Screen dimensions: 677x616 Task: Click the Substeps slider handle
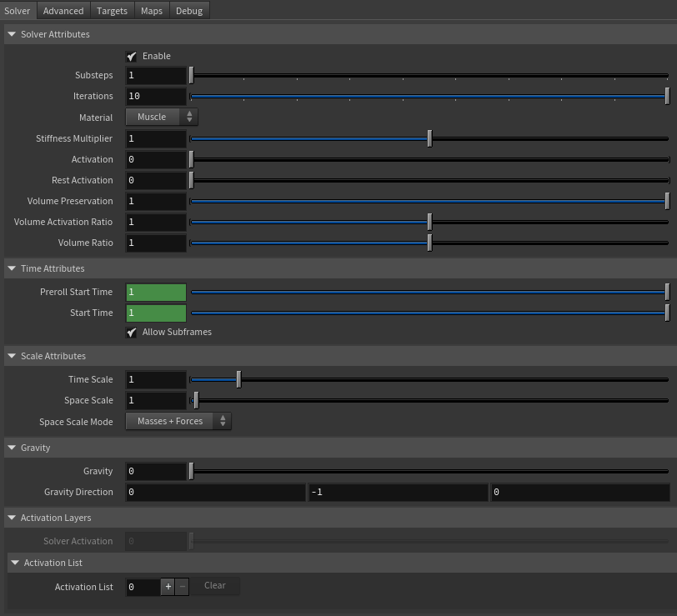click(191, 76)
